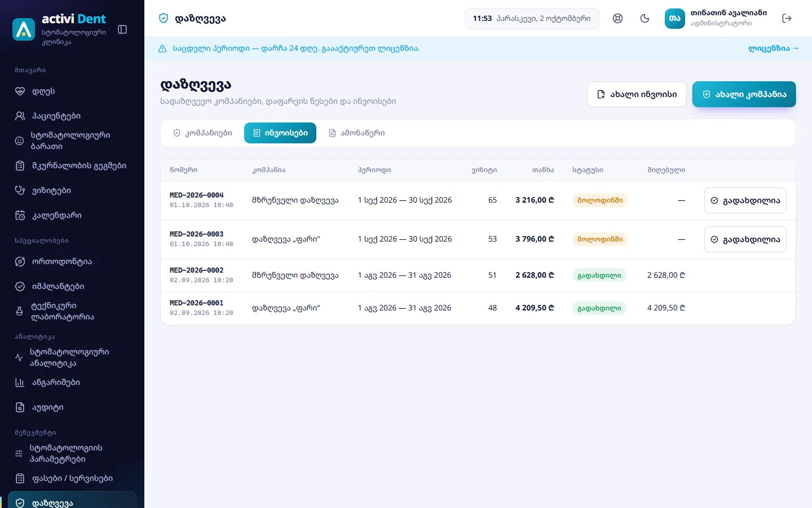This screenshot has height=508, width=812.
Task: Mark invoice MED-2026-0003 as გადახდილია
Action: click(745, 239)
